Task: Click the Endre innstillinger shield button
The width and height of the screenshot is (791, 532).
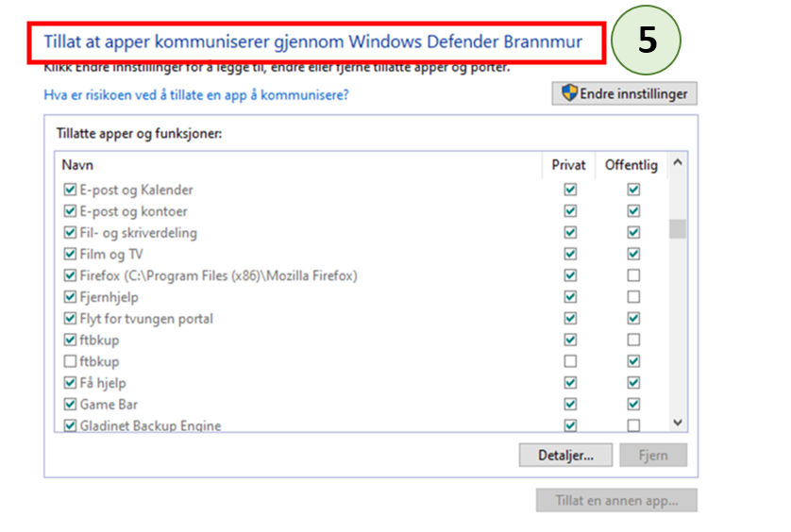Action: pos(624,93)
